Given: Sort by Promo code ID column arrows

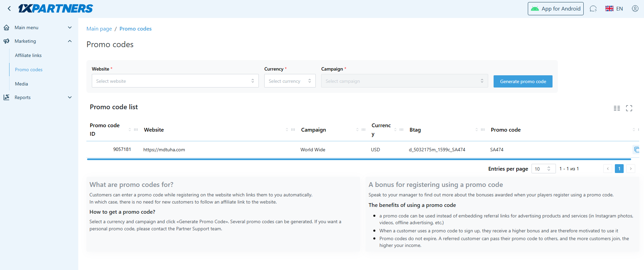Looking at the screenshot, I should [130, 130].
